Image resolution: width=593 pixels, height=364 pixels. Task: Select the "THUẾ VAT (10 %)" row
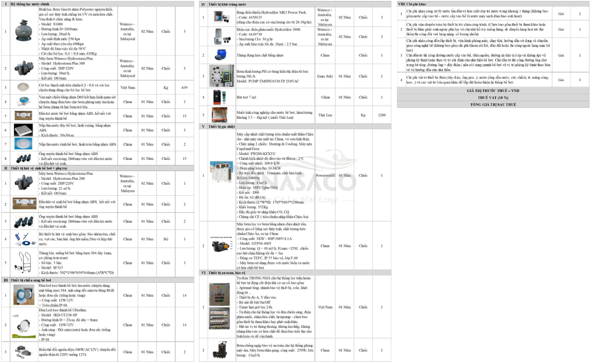[493, 98]
